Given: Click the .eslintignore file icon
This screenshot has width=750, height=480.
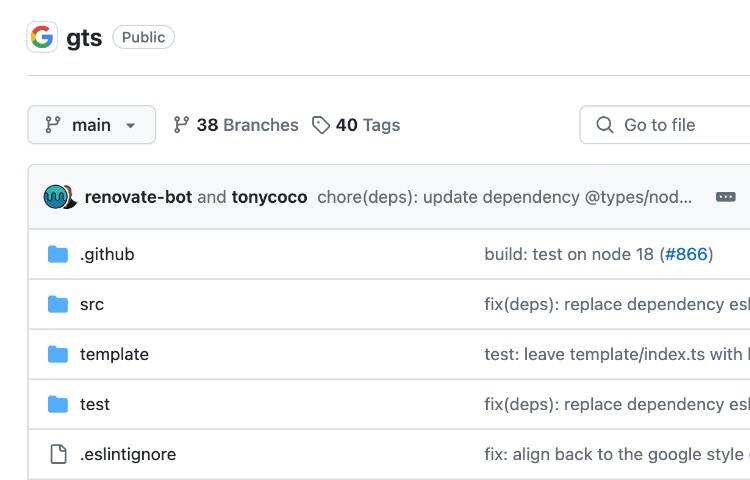Looking at the screenshot, I should pyautogui.click(x=58, y=454).
